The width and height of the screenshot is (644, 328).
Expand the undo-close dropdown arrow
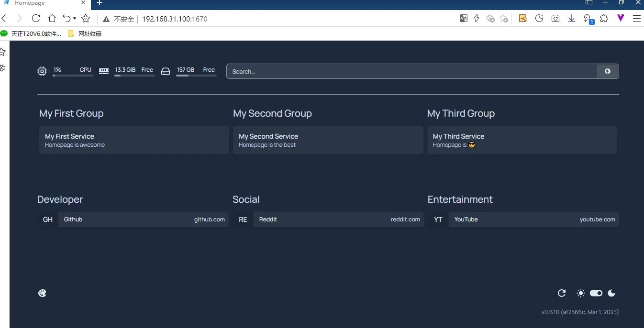coord(75,19)
